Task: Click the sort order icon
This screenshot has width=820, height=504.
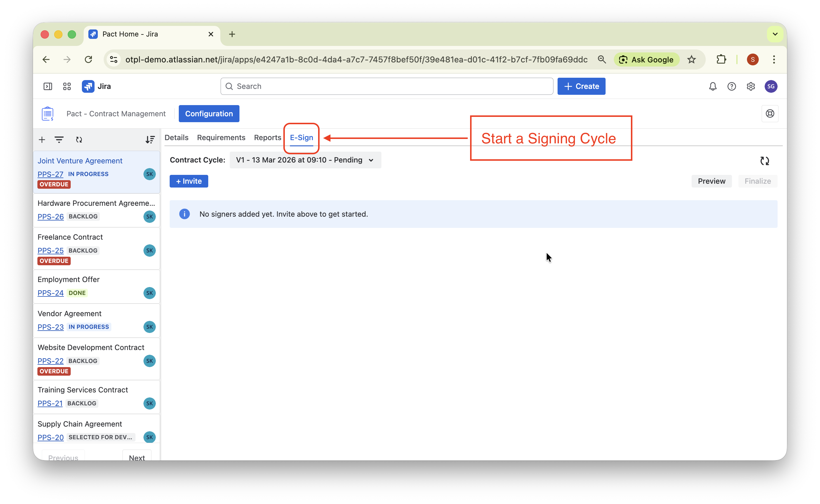Action: click(150, 140)
